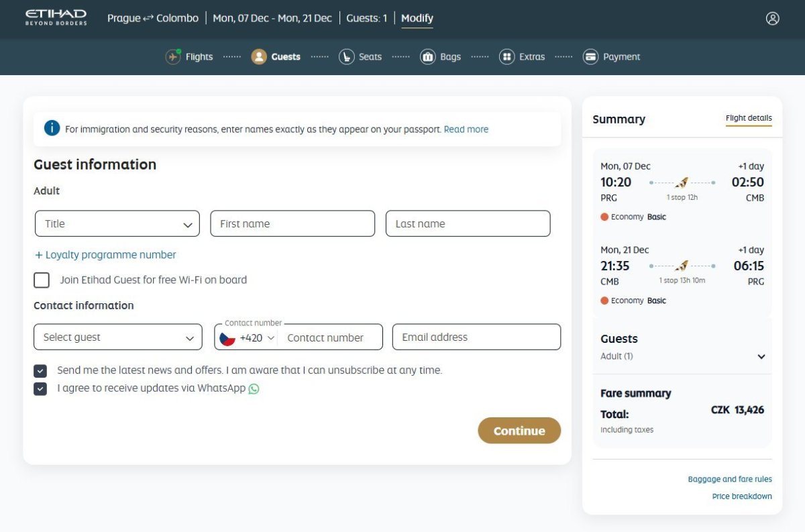Click the plane icon on PRG to CMB flight
The height and width of the screenshot is (532, 805).
click(682, 182)
